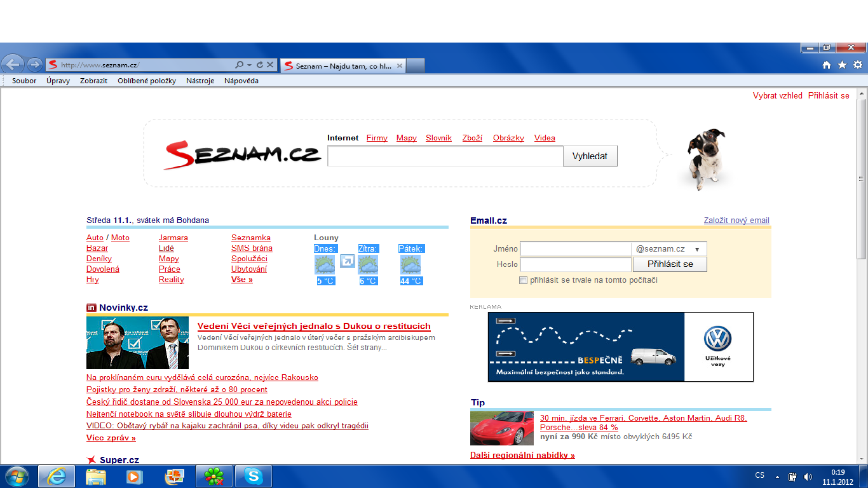Click the red Ferrari tip thumbnail

tap(502, 428)
